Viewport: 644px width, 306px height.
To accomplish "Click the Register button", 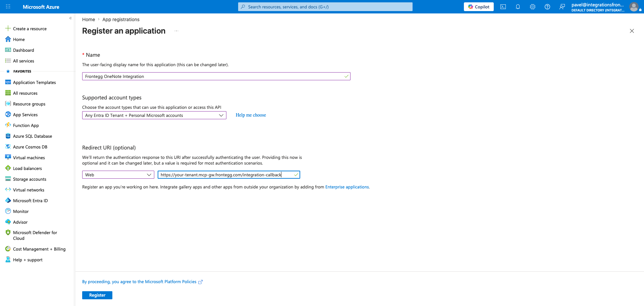I will [x=97, y=295].
